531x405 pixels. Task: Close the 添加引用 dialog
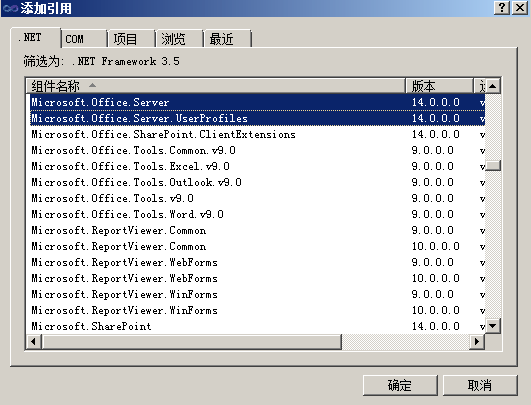[x=520, y=7]
